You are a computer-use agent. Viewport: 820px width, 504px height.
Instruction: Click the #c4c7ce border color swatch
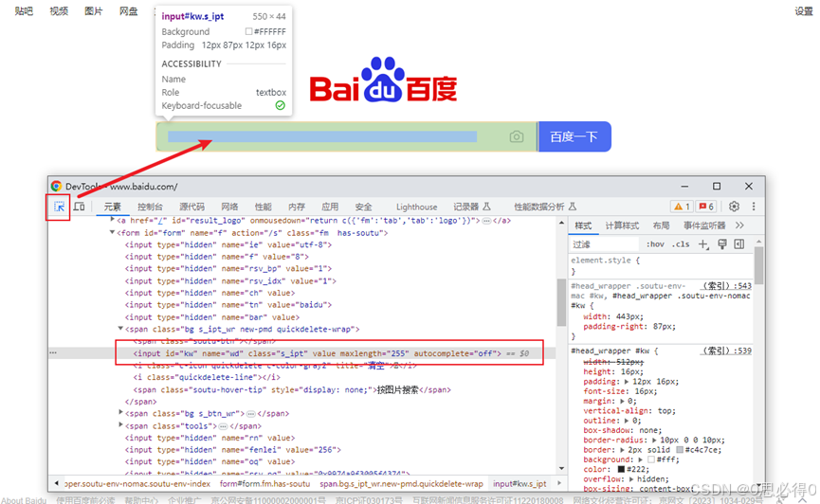680,450
